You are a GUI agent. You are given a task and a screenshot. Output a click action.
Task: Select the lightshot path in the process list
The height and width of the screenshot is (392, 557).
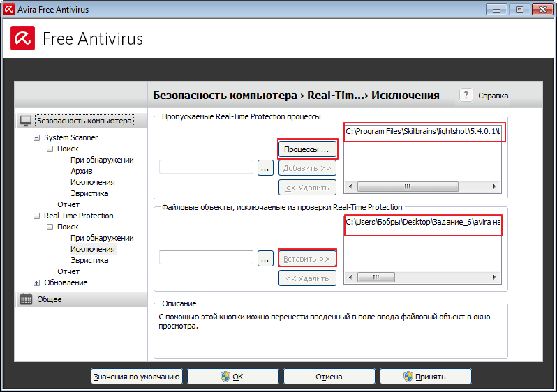click(x=423, y=131)
